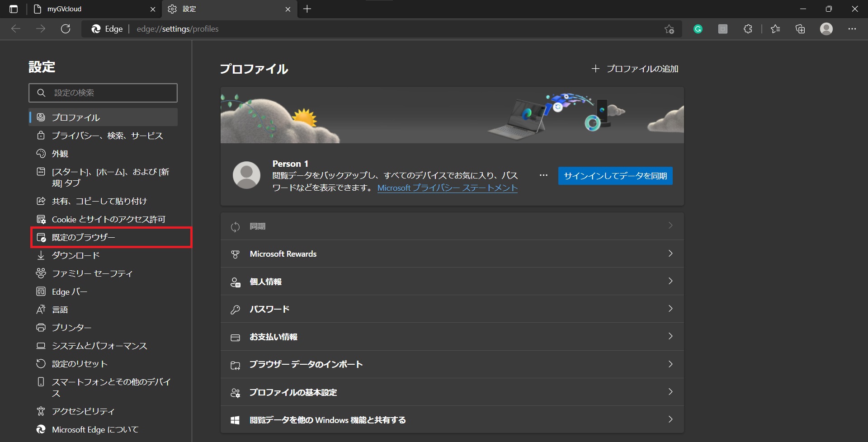868x442 pixels.
Task: Open Person 1 more options ellipsis
Action: click(543, 175)
